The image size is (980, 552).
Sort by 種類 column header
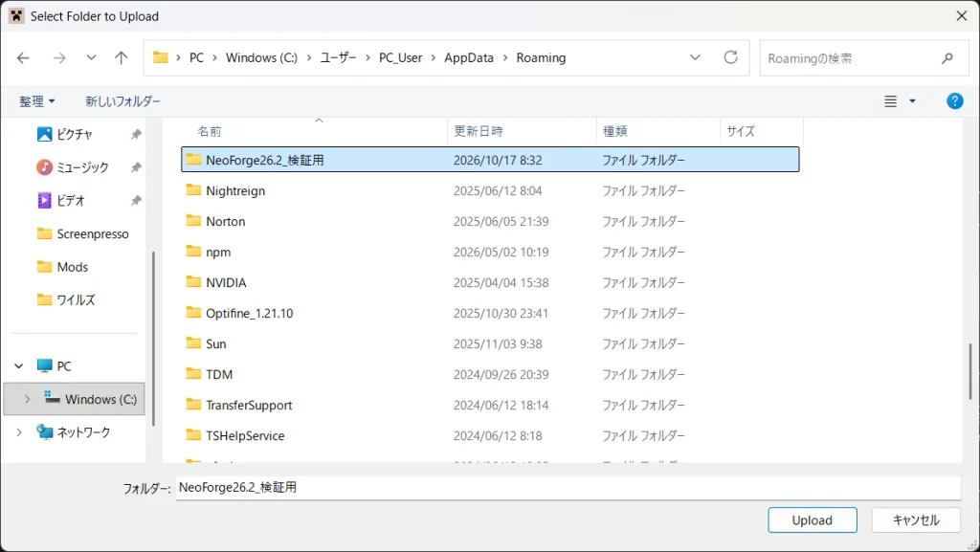point(615,131)
